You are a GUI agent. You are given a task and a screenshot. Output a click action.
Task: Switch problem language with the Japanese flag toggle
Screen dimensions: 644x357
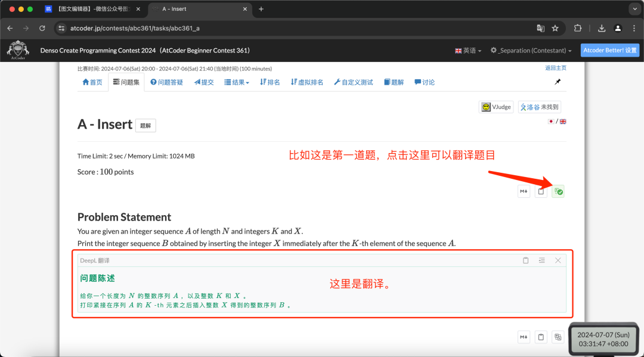click(552, 121)
